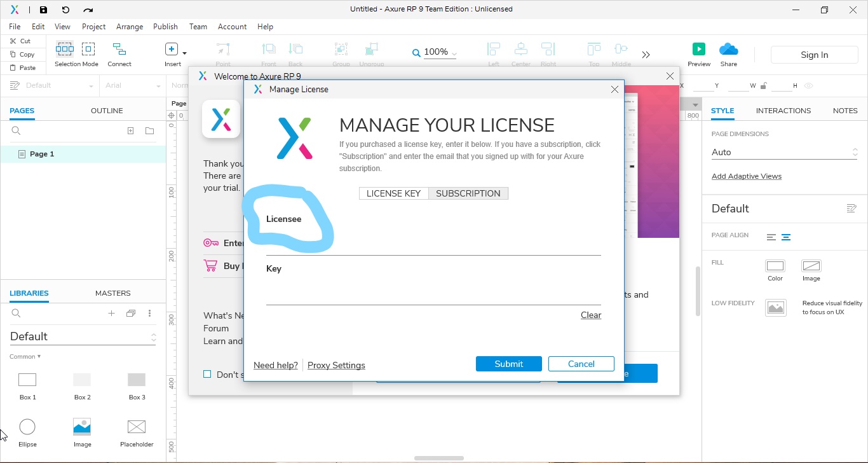This screenshot has height=463, width=868.
Task: Open Page Dimensions Auto dropdown
Action: click(x=785, y=152)
